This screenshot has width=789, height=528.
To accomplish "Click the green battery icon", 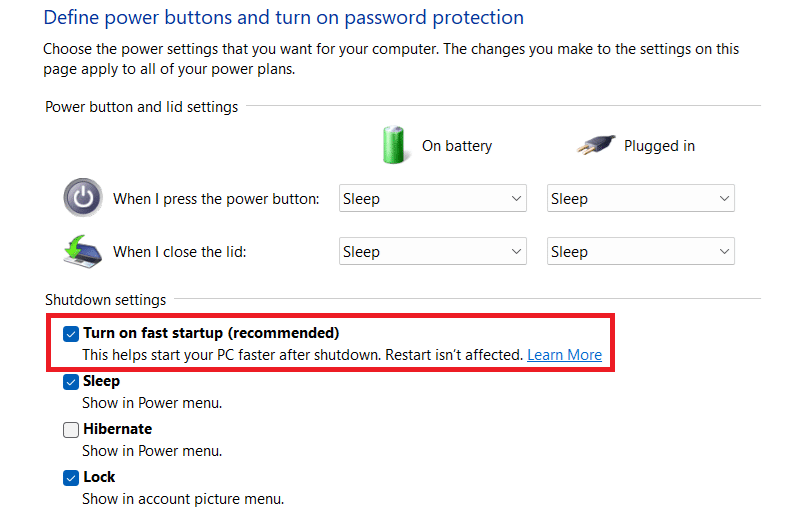I will [395, 145].
